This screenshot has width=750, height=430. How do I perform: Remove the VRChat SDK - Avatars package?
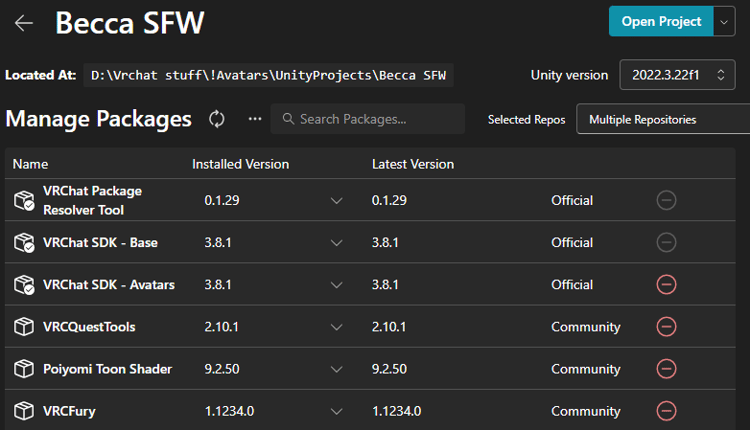click(666, 285)
